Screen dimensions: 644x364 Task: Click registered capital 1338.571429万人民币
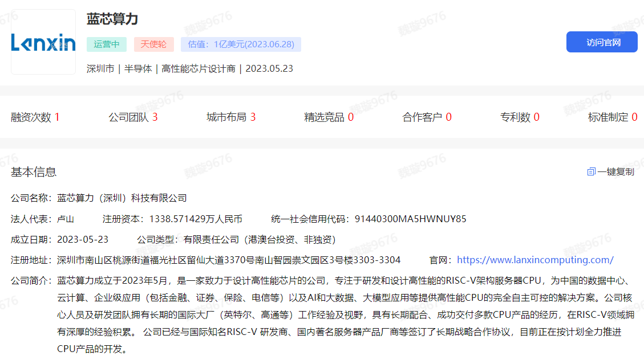coord(196,219)
